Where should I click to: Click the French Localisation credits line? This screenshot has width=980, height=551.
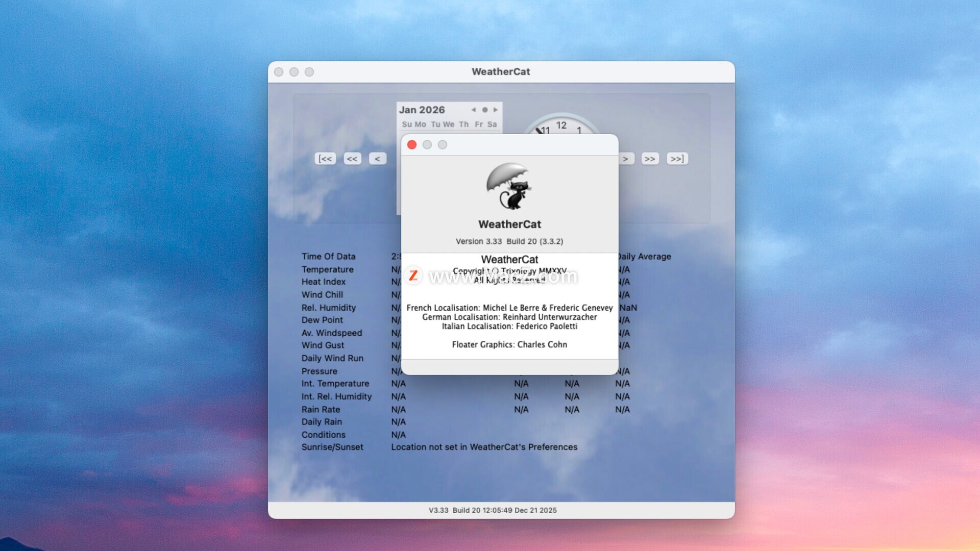coord(509,308)
